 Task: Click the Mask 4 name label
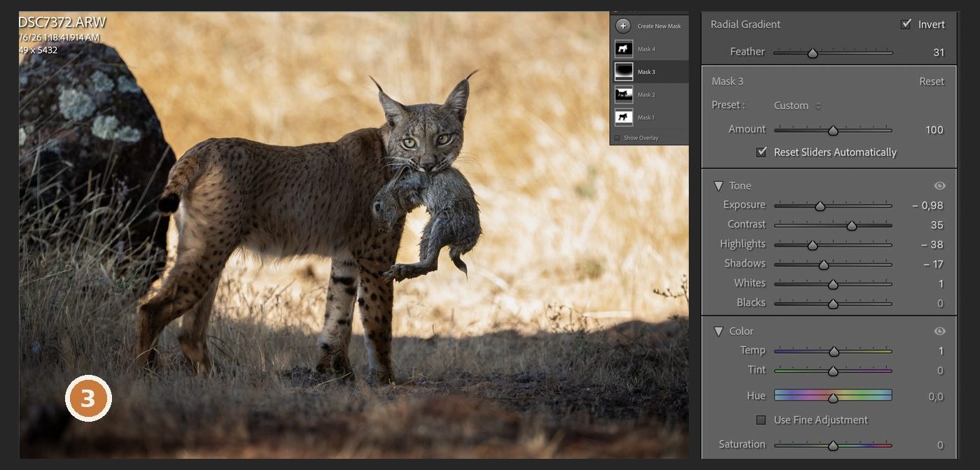(646, 49)
